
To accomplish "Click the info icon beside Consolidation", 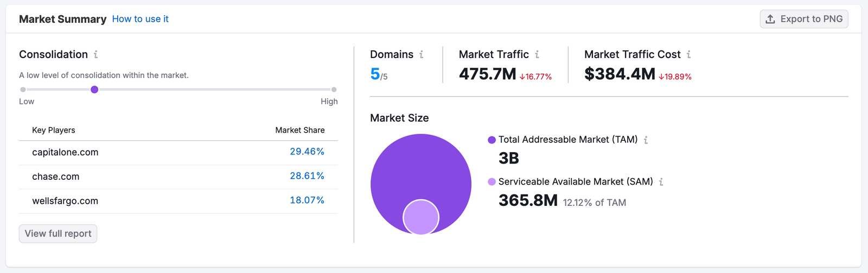I will pos(96,55).
